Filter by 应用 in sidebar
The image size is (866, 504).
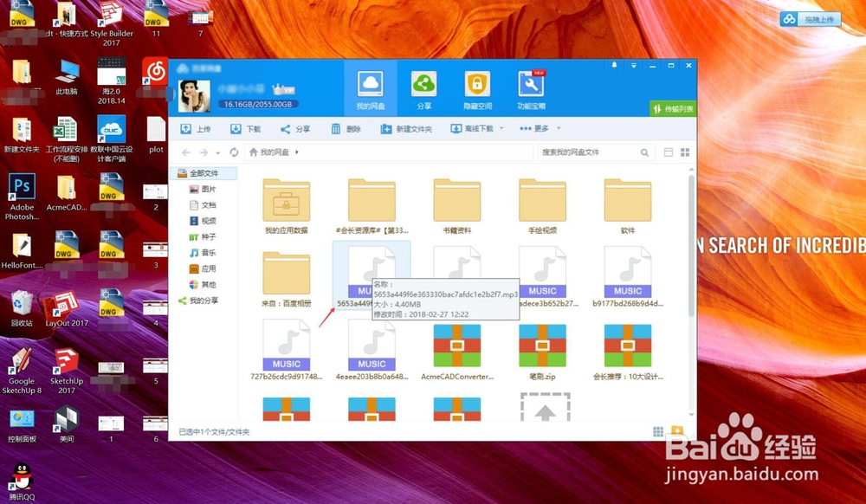pos(203,268)
